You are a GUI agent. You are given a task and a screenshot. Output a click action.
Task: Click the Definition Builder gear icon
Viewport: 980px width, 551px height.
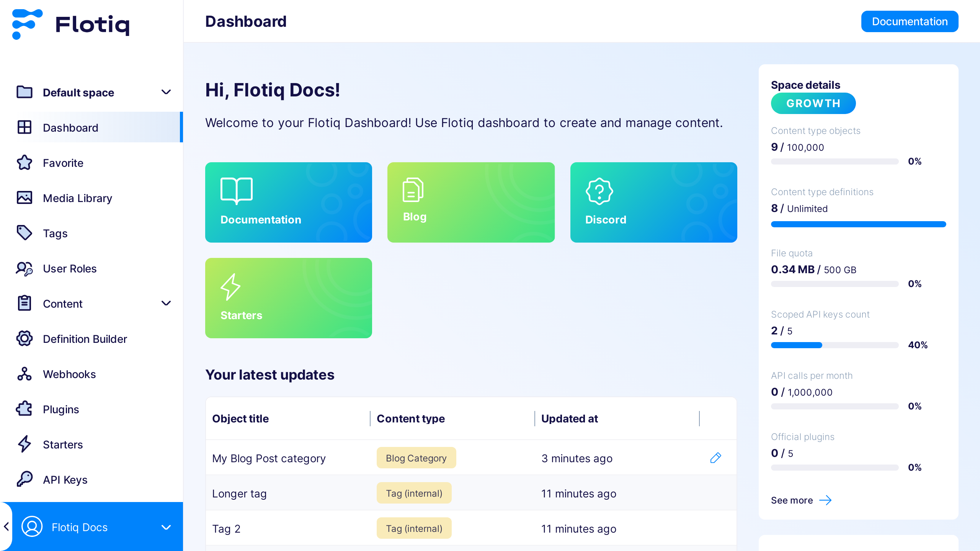pos(24,339)
